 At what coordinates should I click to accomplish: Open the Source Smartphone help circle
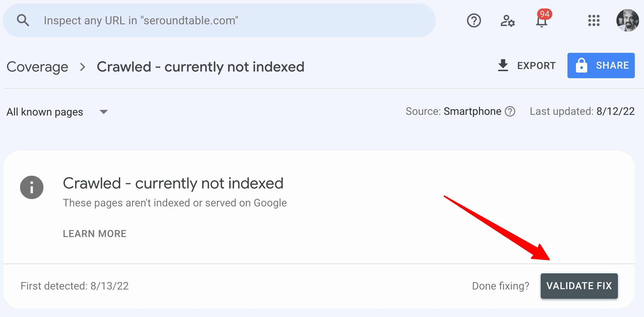click(510, 111)
